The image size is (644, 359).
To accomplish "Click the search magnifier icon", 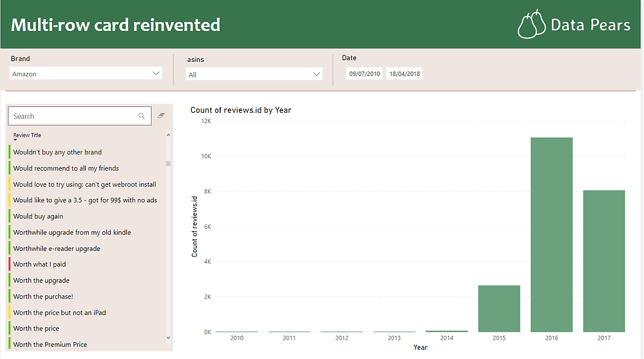I will tap(142, 116).
